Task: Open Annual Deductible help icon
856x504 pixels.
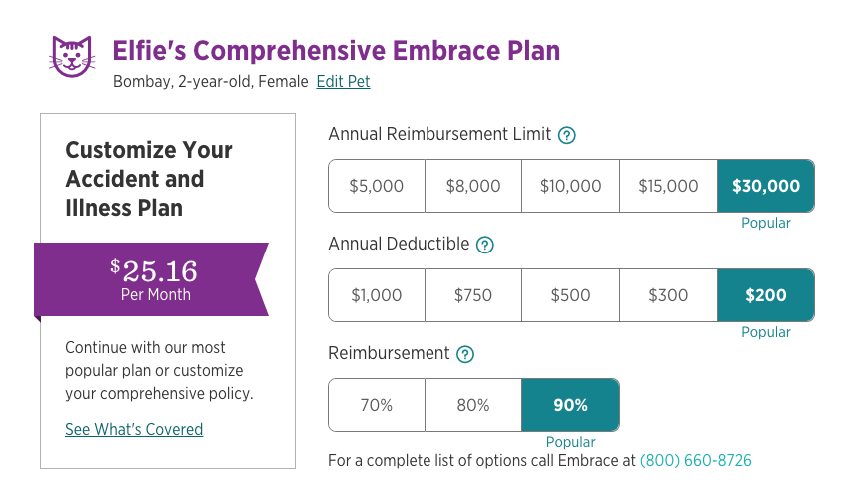Action: 485,245
